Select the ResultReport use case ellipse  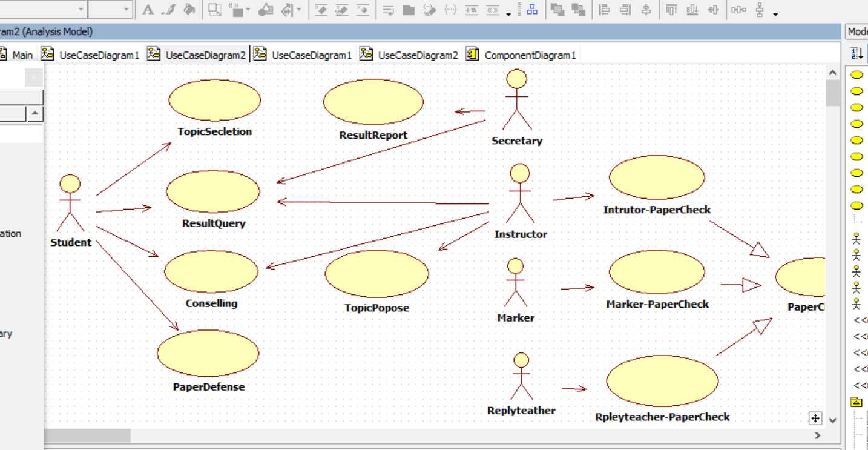(373, 102)
